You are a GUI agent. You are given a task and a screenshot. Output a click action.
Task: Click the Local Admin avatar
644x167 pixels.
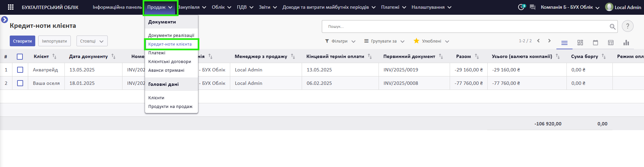click(609, 7)
